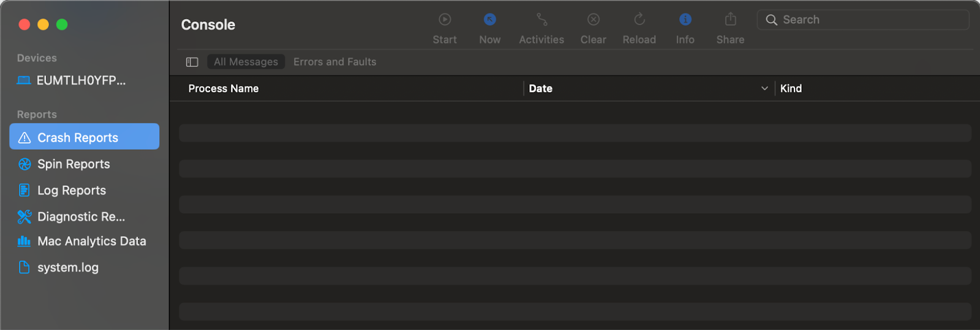Open Mac Analytics Data
980x330 pixels.
tap(92, 241)
